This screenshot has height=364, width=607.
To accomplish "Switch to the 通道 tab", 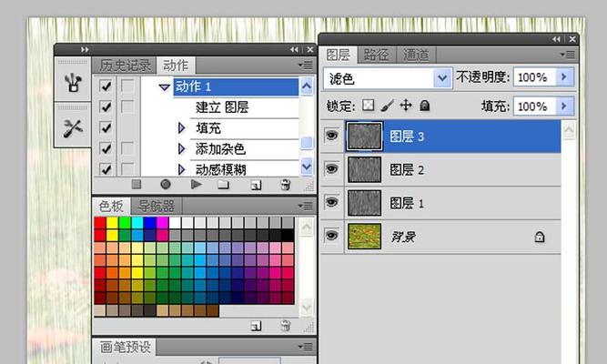I will pos(416,55).
